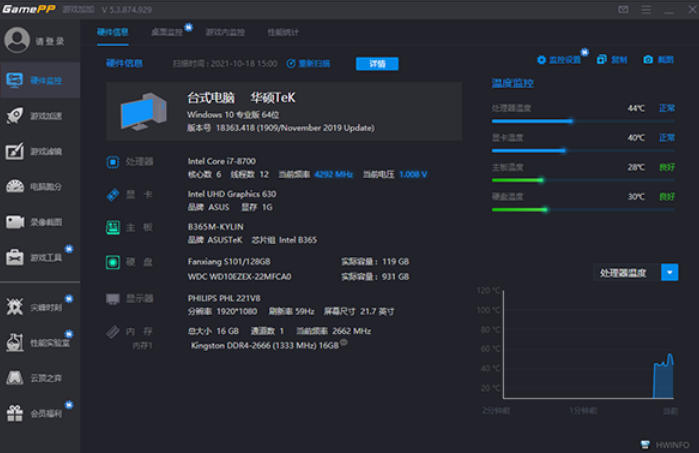The image size is (699, 453).
Task: Click the HWiNFO logo icon
Action: coord(645,444)
